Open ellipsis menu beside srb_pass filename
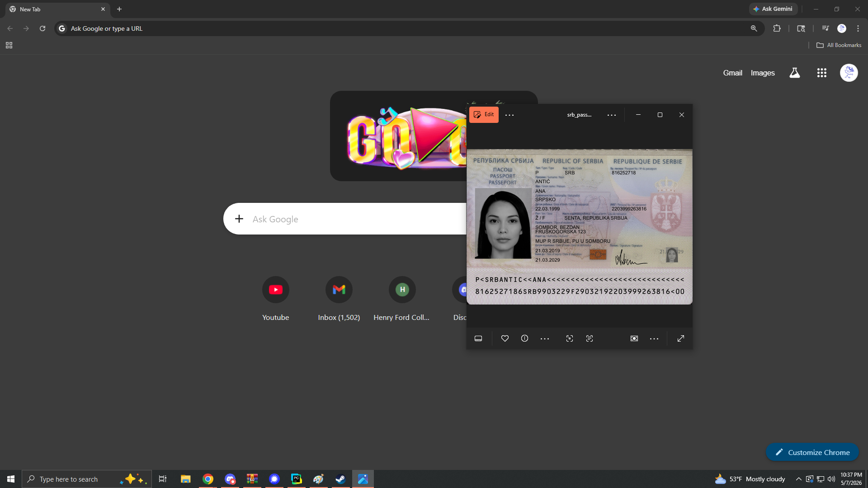The width and height of the screenshot is (868, 488). (x=612, y=115)
